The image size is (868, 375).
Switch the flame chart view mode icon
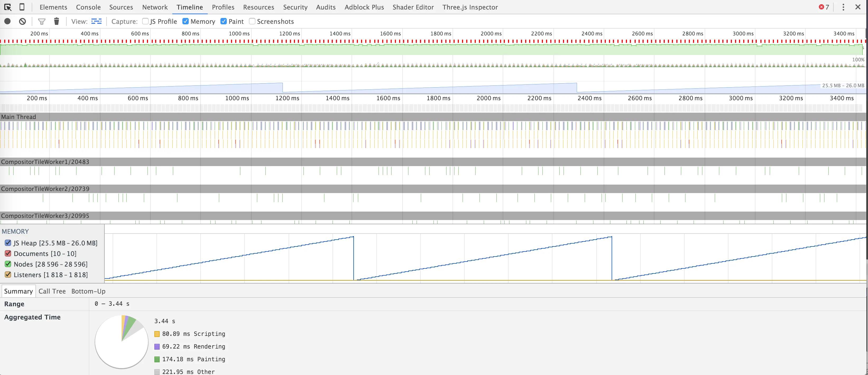tap(96, 22)
